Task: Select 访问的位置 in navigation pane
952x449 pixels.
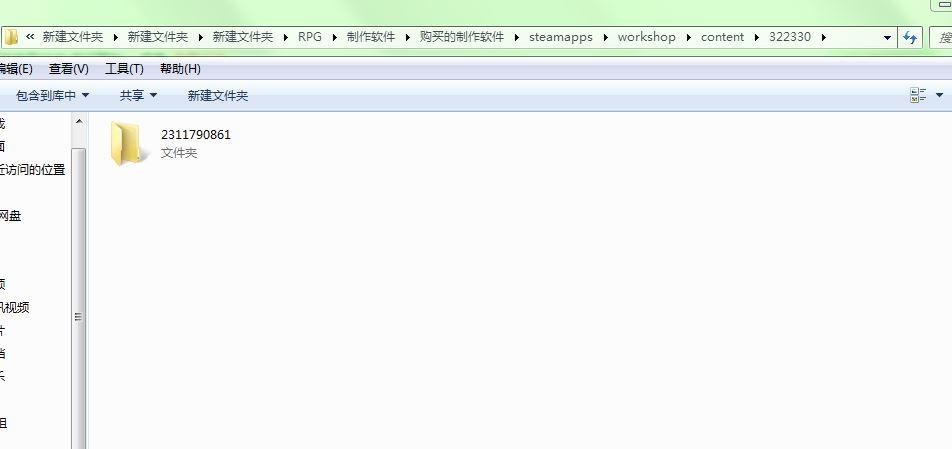Action: [33, 170]
